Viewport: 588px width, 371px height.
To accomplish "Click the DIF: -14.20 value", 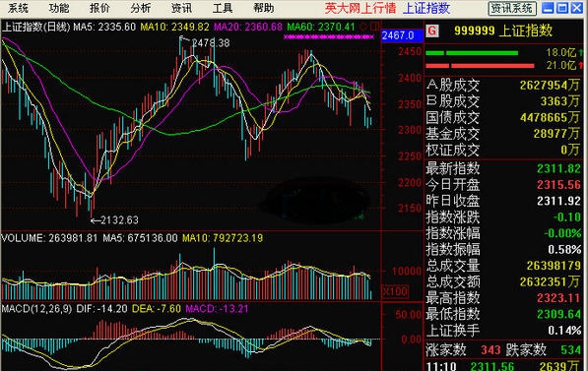I will tap(102, 309).
